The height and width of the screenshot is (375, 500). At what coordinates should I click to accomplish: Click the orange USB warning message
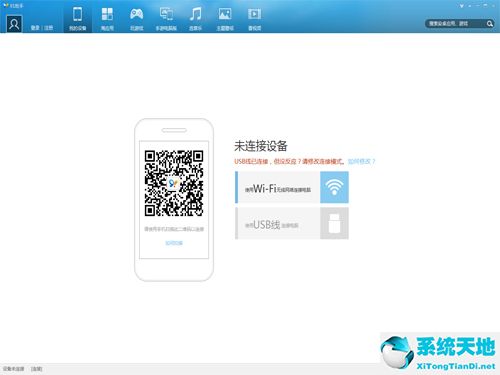(x=289, y=161)
